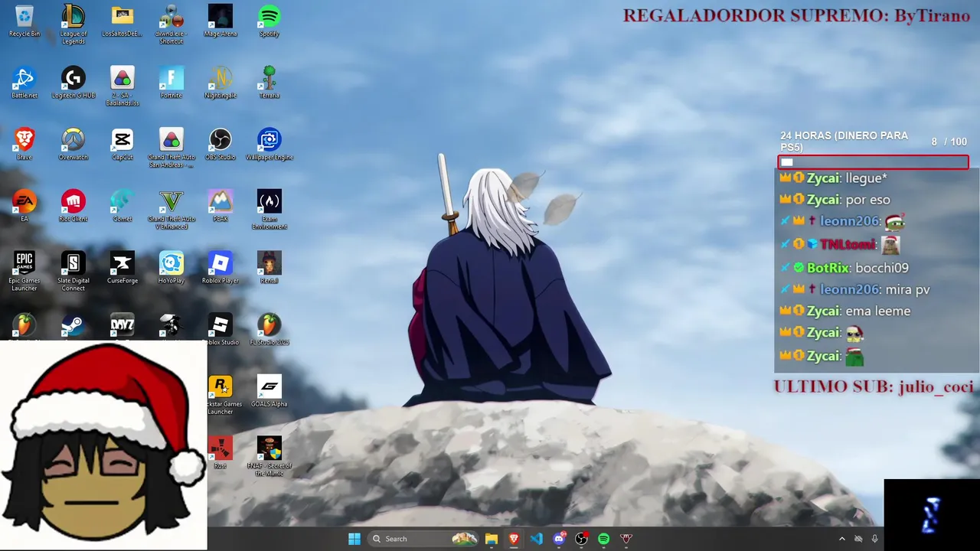980x551 pixels.
Task: Launch the EA app desktop shortcut
Action: pyautogui.click(x=24, y=206)
